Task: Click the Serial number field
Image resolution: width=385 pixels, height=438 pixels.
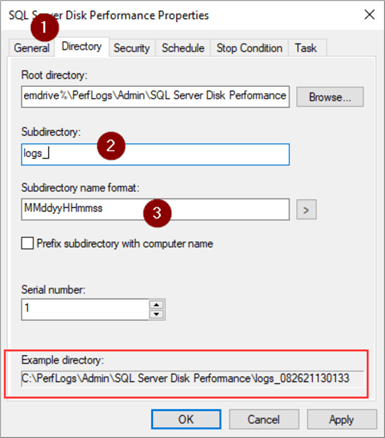Action: click(x=85, y=309)
